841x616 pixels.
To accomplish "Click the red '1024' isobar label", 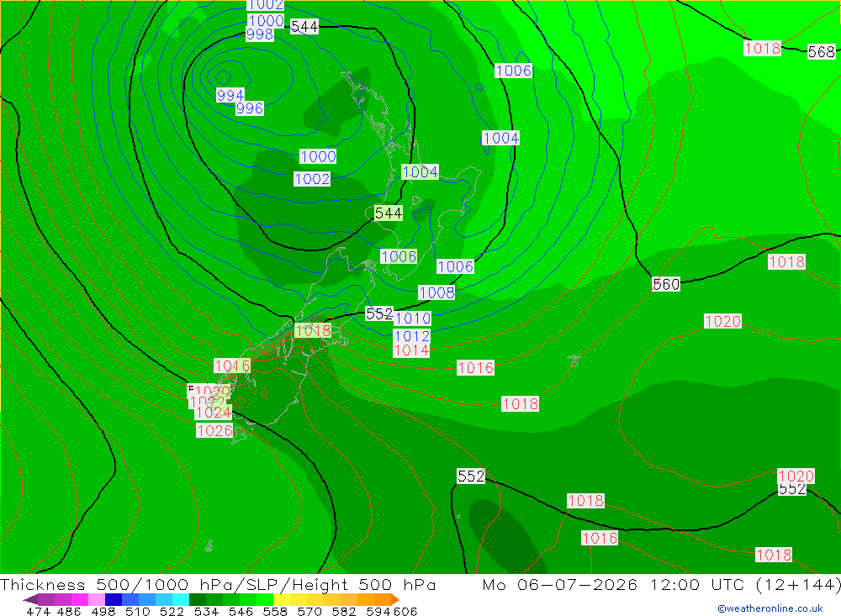I will [x=214, y=413].
